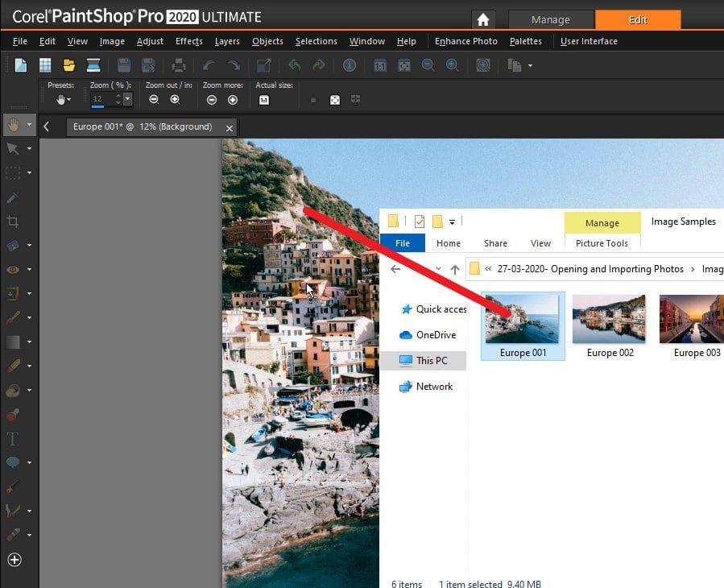
Task: Save the image using the toolbar icon
Action: point(122,64)
